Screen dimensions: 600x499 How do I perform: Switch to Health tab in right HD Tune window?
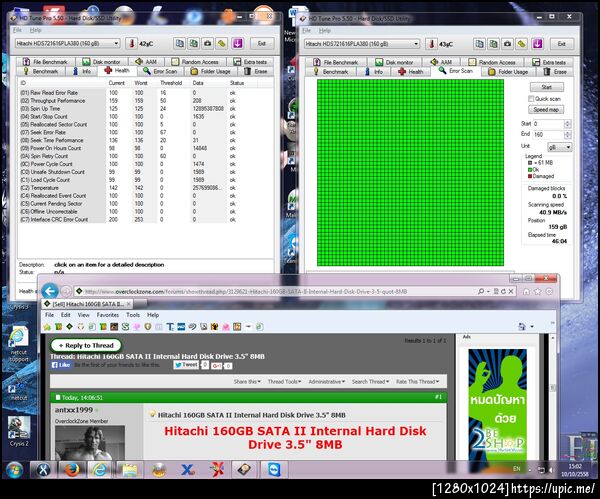pyautogui.click(x=411, y=72)
